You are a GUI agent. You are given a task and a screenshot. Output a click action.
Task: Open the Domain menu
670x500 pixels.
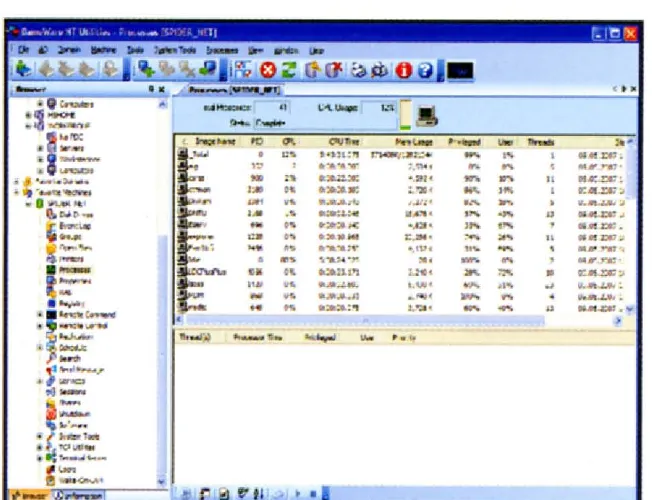69,50
